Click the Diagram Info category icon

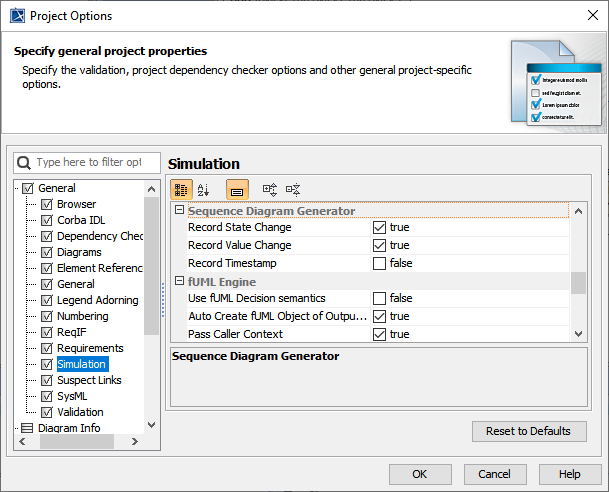[27, 428]
